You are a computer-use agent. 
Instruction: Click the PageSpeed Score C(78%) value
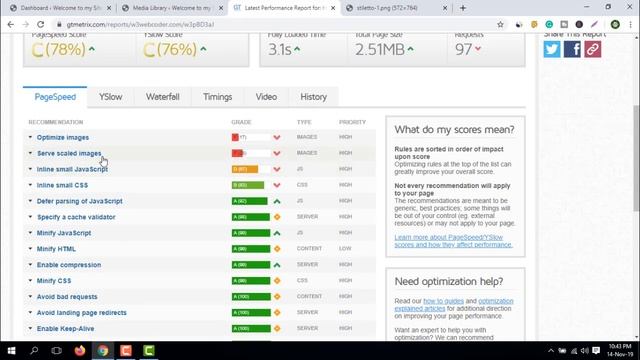tap(58, 50)
